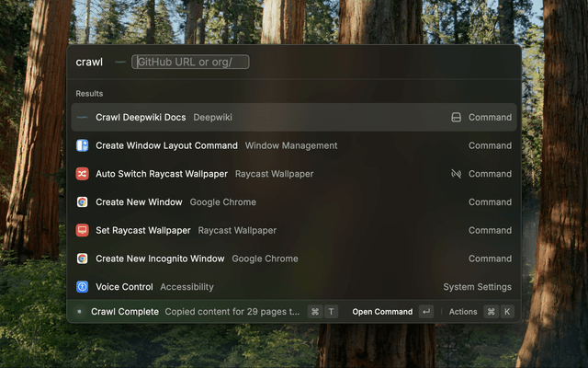Click the Results section header

(x=89, y=94)
